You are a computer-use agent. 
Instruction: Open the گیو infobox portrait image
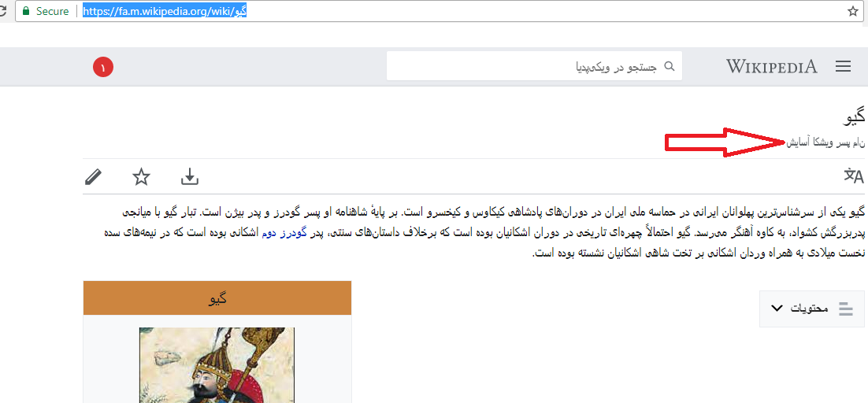tap(217, 365)
